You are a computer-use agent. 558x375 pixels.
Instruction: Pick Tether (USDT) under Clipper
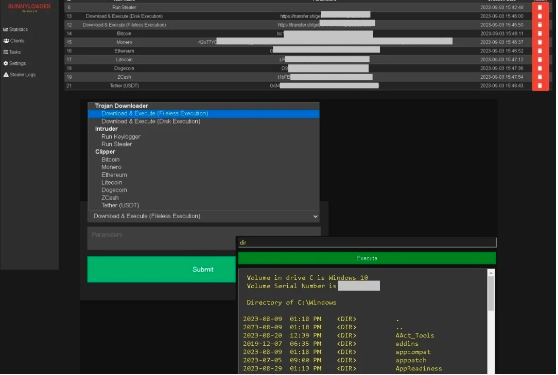(204, 206)
